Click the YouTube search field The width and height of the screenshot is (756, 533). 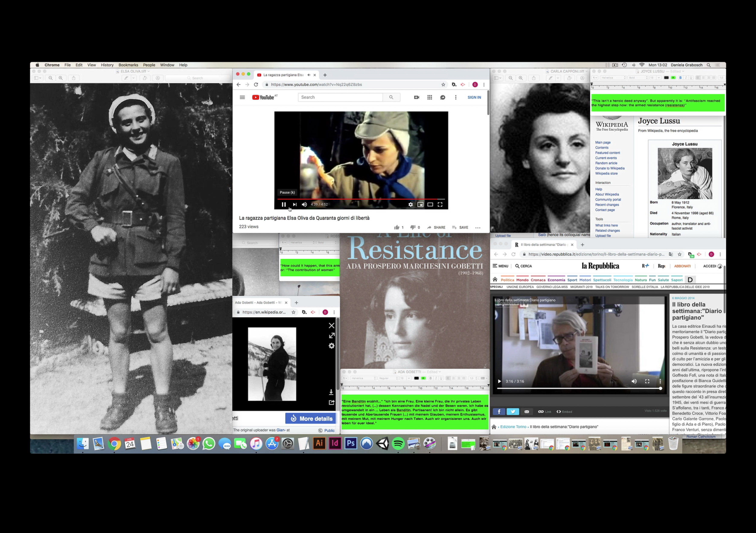340,97
